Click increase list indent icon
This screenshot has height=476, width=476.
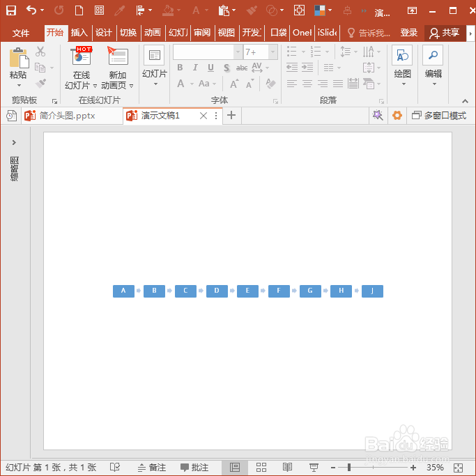(307, 68)
